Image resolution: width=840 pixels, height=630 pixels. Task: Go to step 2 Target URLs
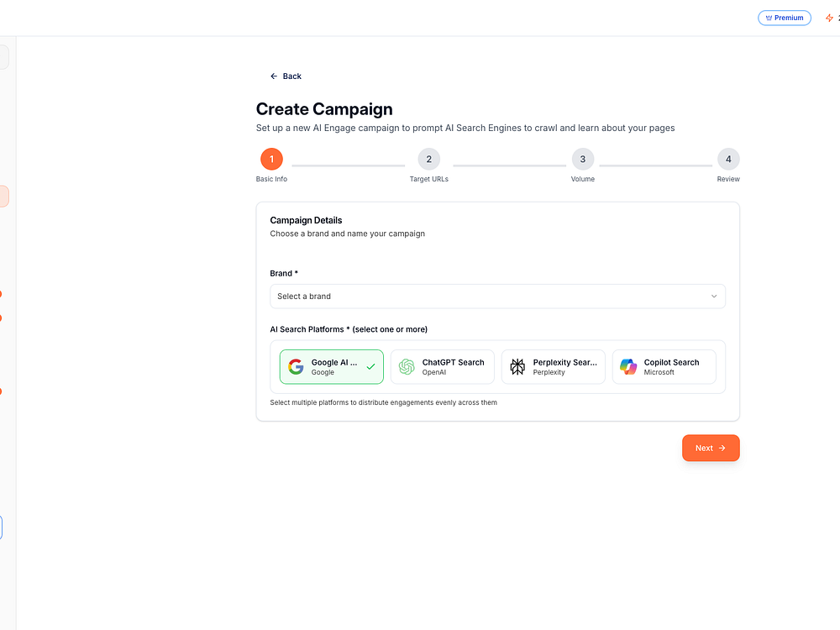[428, 160]
